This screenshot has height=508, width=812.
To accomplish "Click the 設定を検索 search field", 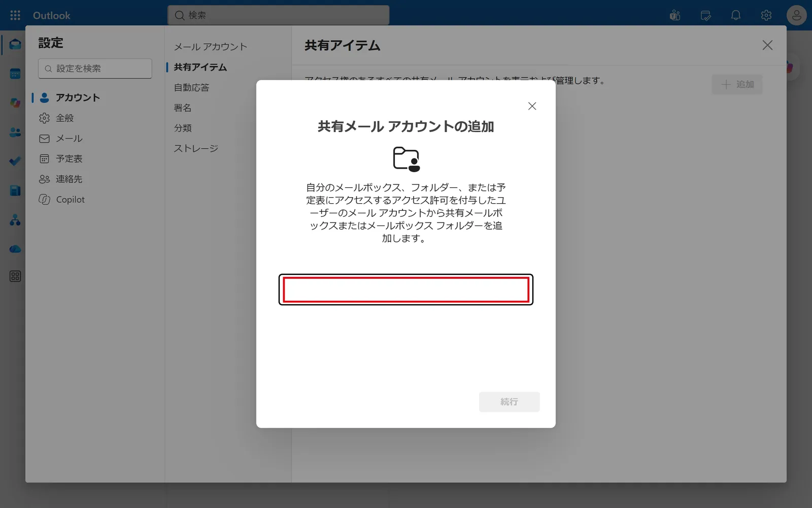I will 95,69.
